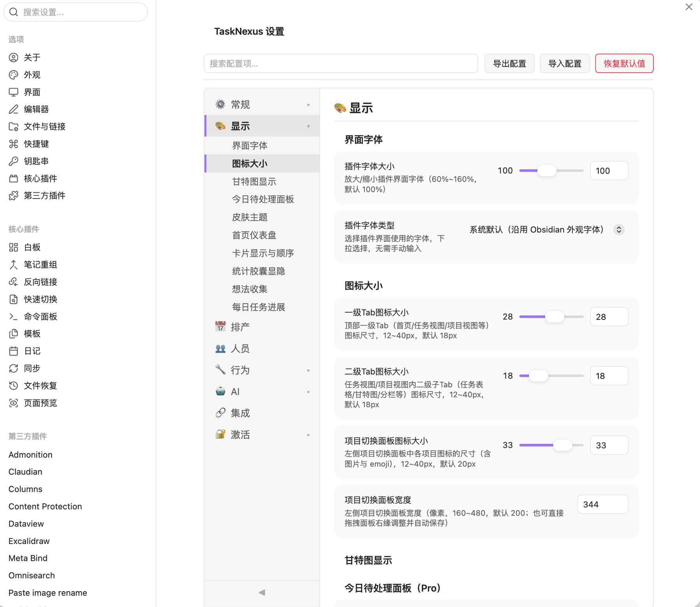Click the 外观 palette icon
The image size is (700, 607).
pos(14,75)
